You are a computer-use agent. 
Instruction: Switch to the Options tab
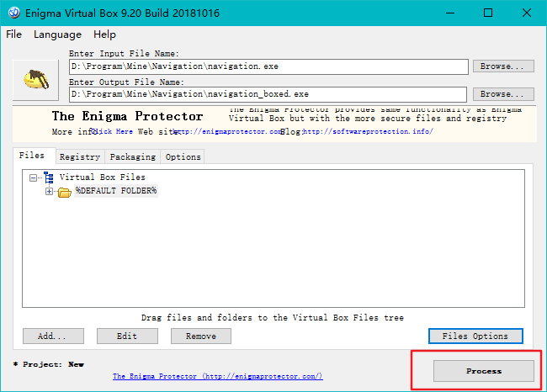pyautogui.click(x=183, y=157)
